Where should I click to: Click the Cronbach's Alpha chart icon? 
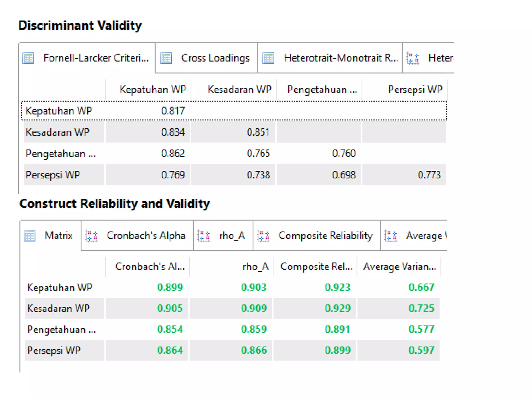coord(91,236)
